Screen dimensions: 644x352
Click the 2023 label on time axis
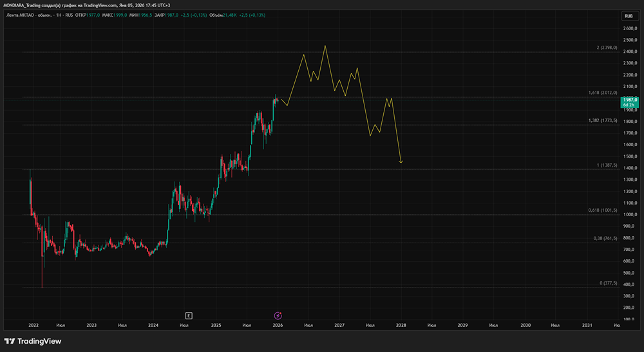click(91, 326)
